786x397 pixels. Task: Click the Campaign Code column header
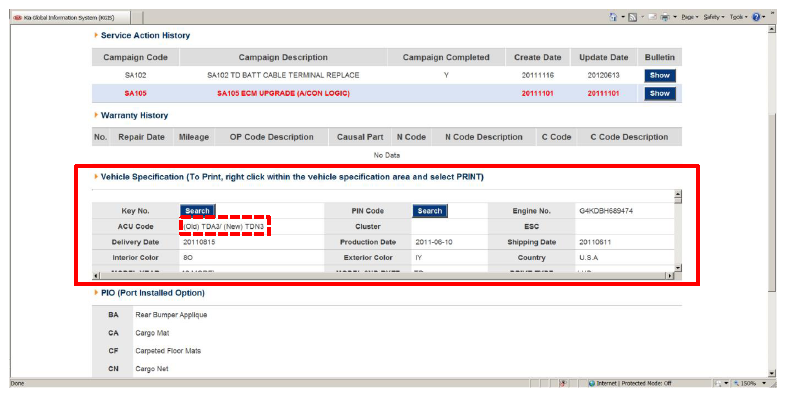(135, 57)
